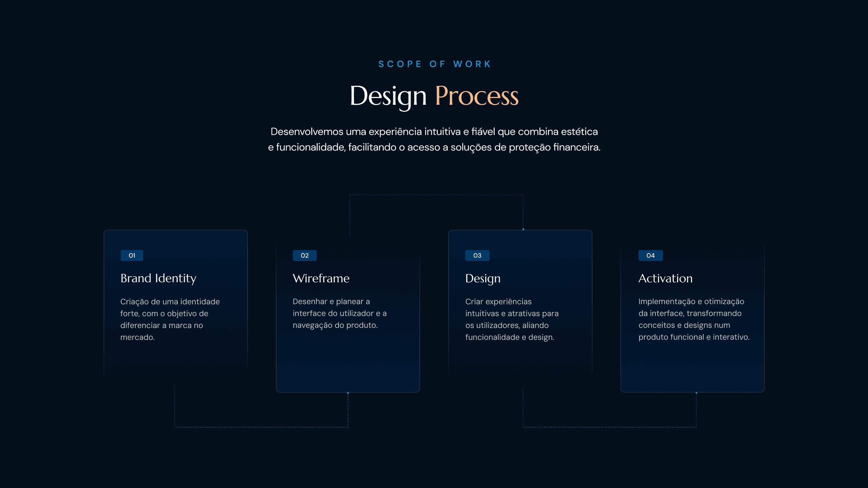Click the 'SCOPE OF WORK' label text

(434, 64)
